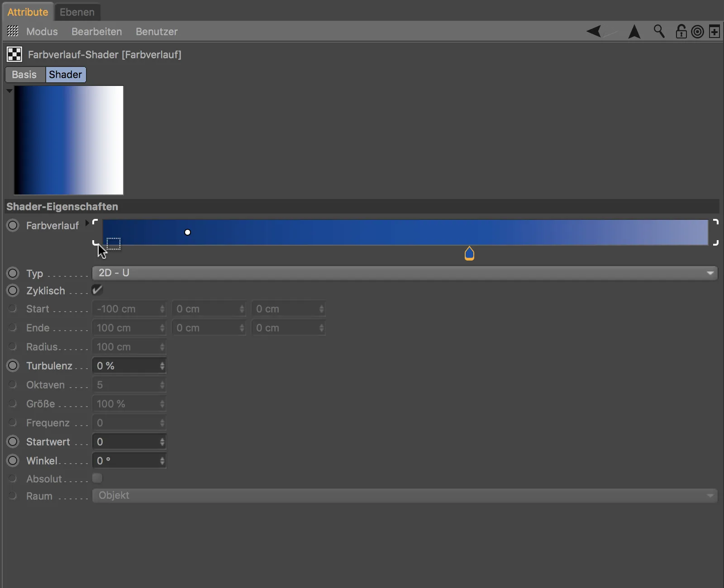724x588 pixels.
Task: Click the Radius animation circle
Action: point(13,346)
